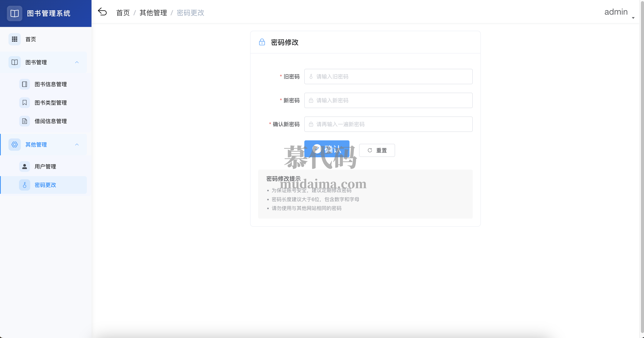Select the 首页 grid icon in sidebar
644x338 pixels.
tap(14, 39)
